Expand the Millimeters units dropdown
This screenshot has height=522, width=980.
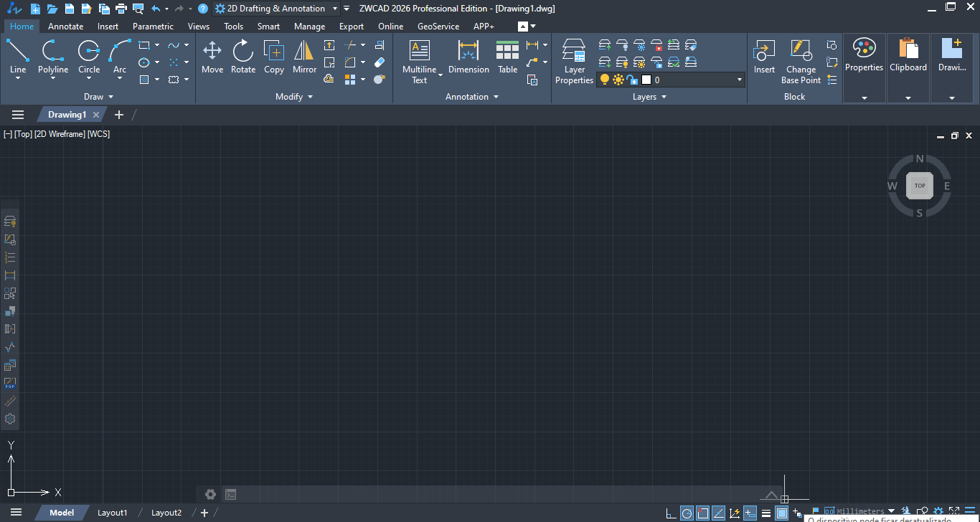891,512
